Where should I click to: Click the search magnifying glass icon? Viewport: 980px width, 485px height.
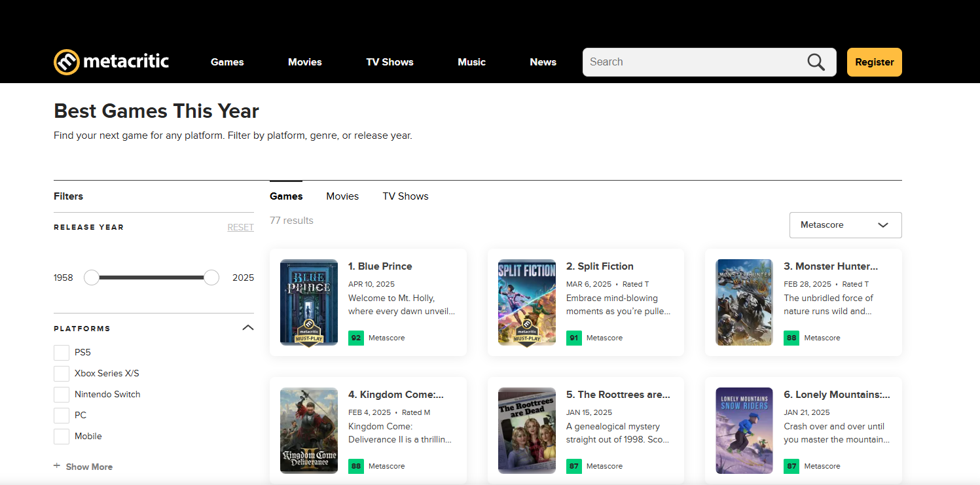[x=816, y=62]
